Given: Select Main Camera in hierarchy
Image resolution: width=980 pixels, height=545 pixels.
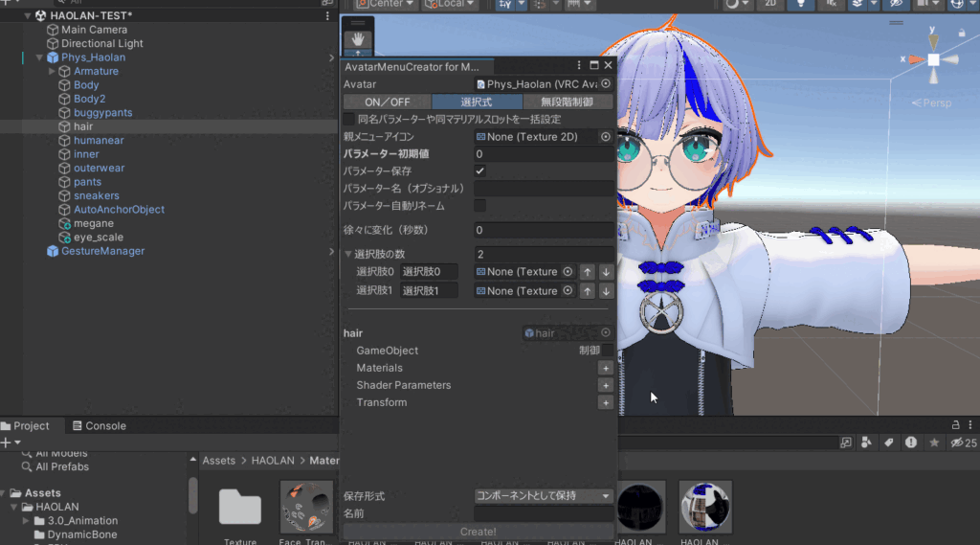Looking at the screenshot, I should [x=94, y=30].
